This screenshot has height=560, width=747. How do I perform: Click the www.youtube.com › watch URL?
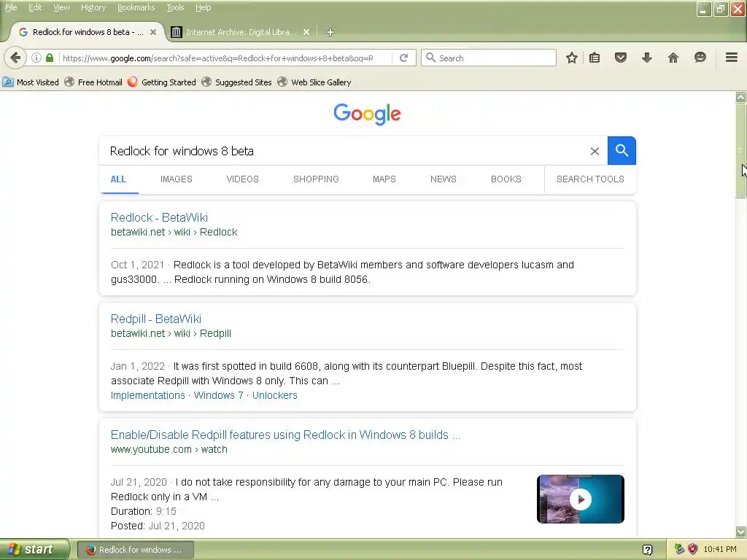169,449
